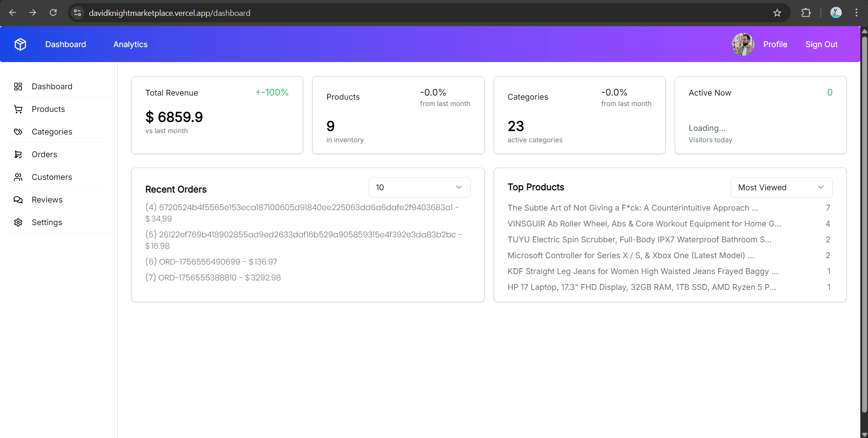This screenshot has height=438, width=868.
Task: Click the Orders cart icon in sidebar
Action: pyautogui.click(x=18, y=154)
